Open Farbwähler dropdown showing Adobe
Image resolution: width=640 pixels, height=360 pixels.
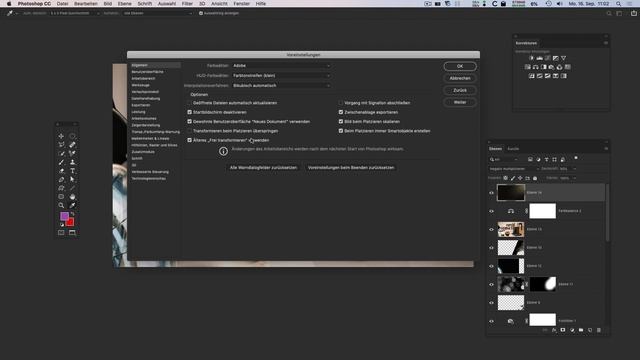point(281,65)
